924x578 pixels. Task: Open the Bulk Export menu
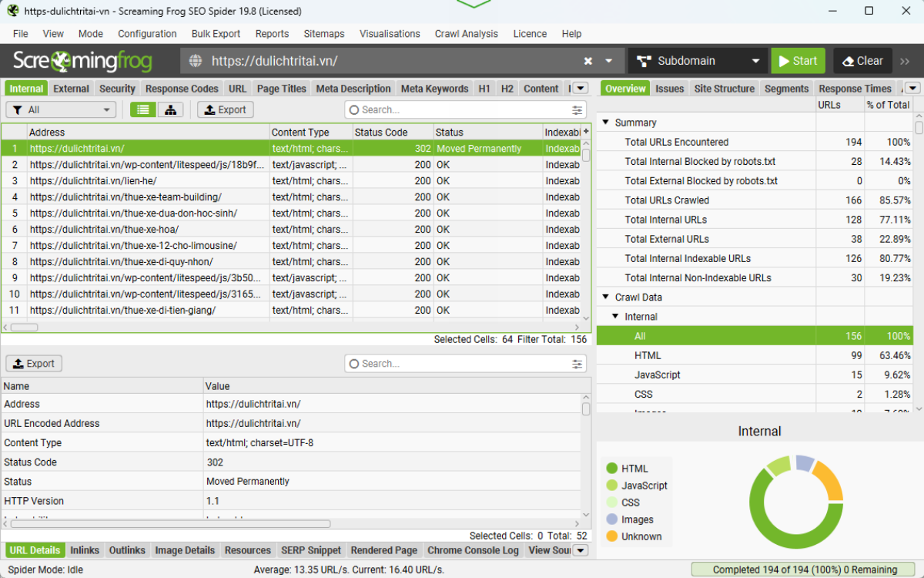point(216,33)
